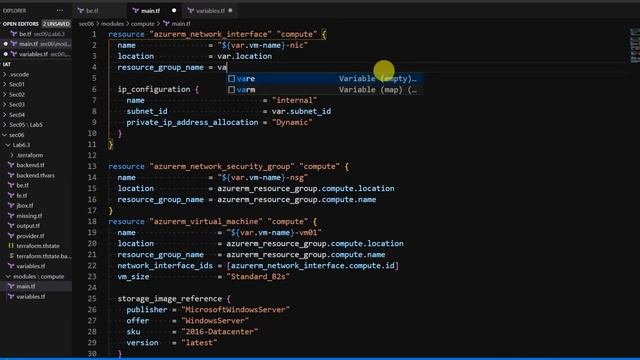Click sec06 breadcrumb segment
Viewport: 640px width, 360px height.
click(x=86, y=24)
